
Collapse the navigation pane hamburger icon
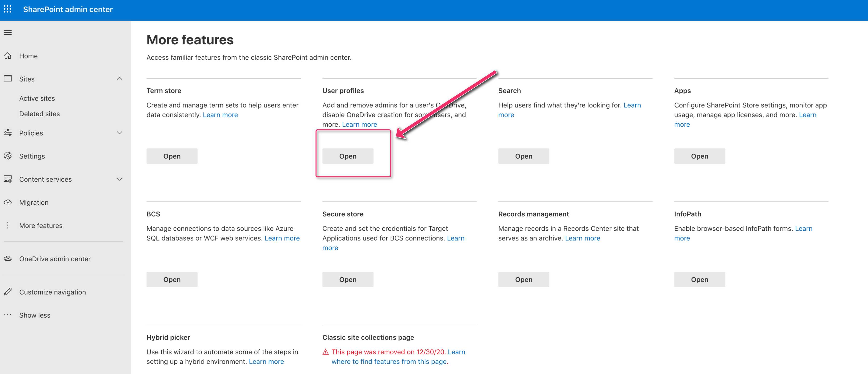[x=8, y=32]
